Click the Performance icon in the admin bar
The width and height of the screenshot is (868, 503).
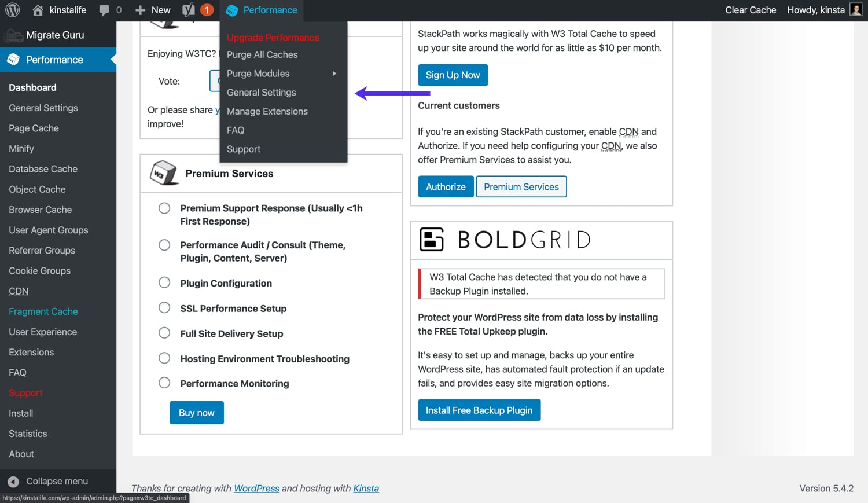click(x=233, y=9)
